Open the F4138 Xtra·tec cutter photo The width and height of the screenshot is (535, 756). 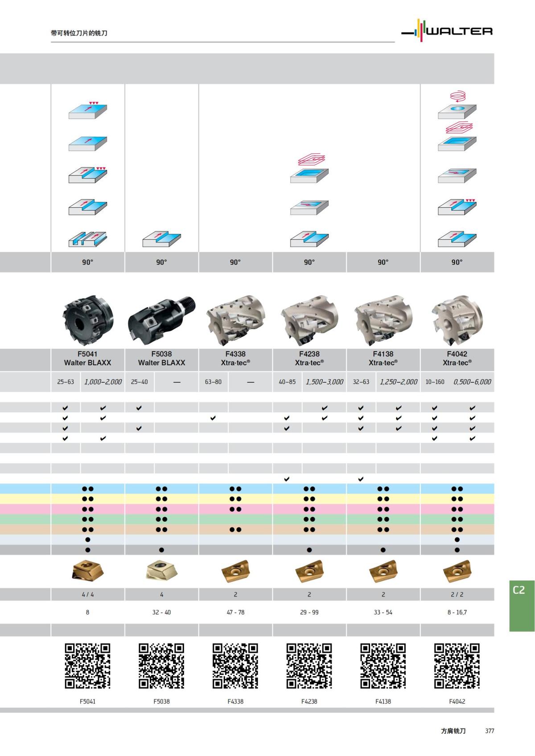pyautogui.click(x=383, y=320)
